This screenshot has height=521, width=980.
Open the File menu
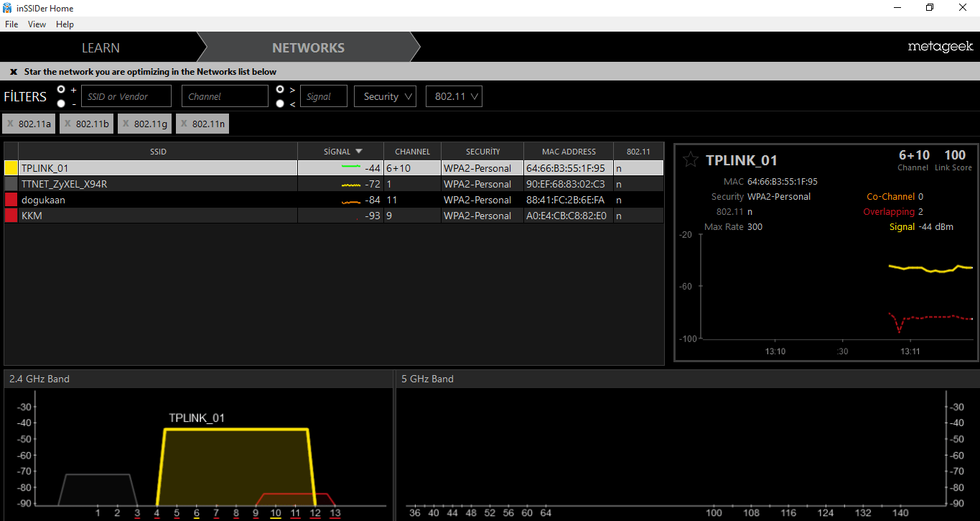pyautogui.click(x=11, y=24)
